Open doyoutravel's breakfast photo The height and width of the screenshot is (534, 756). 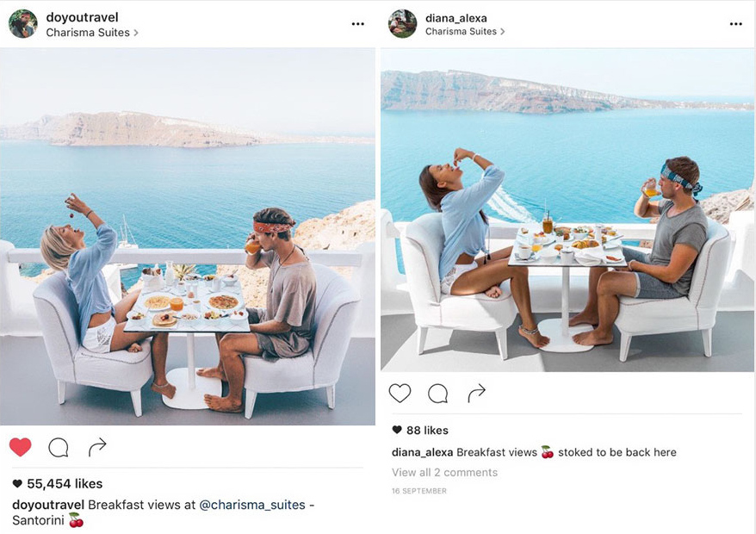click(188, 236)
